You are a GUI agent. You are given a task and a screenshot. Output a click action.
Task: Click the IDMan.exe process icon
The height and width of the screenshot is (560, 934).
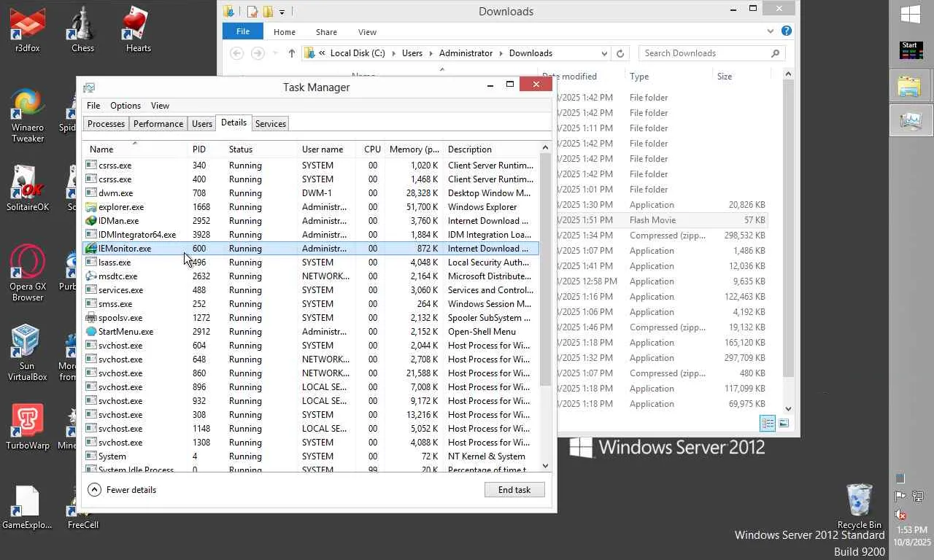click(x=91, y=221)
